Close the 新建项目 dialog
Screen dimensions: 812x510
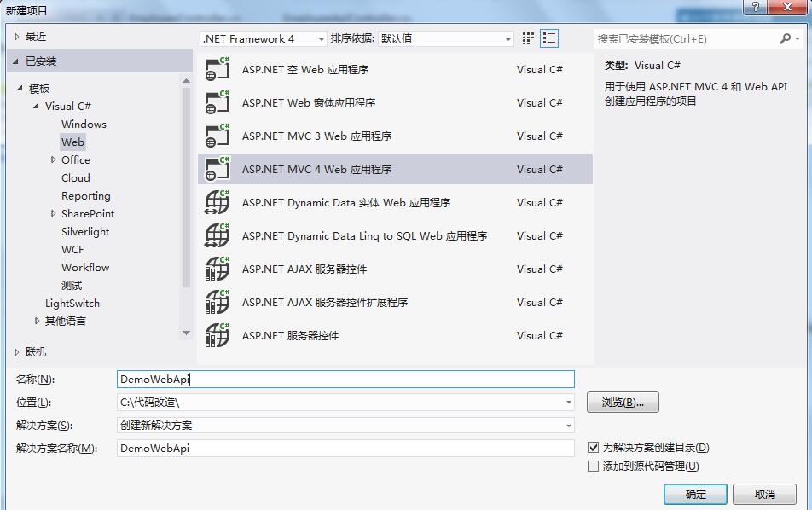click(787, 7)
